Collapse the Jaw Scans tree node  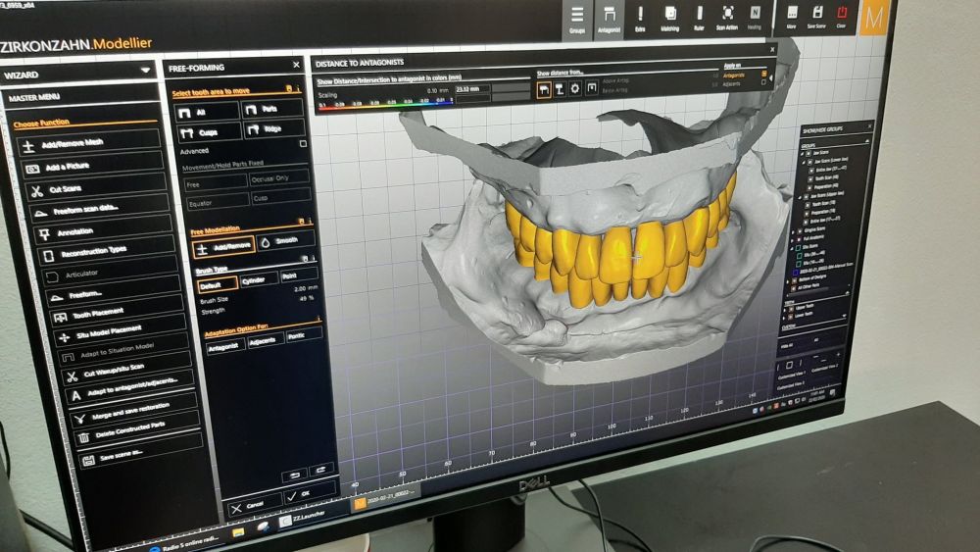[x=804, y=153]
